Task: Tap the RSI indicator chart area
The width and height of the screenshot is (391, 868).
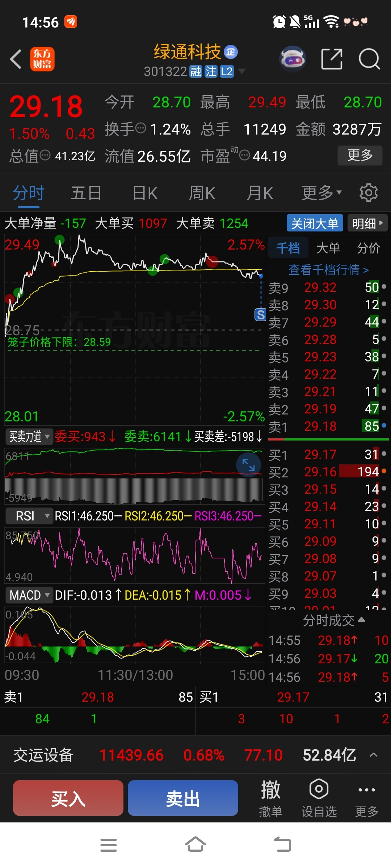Action: (135, 555)
